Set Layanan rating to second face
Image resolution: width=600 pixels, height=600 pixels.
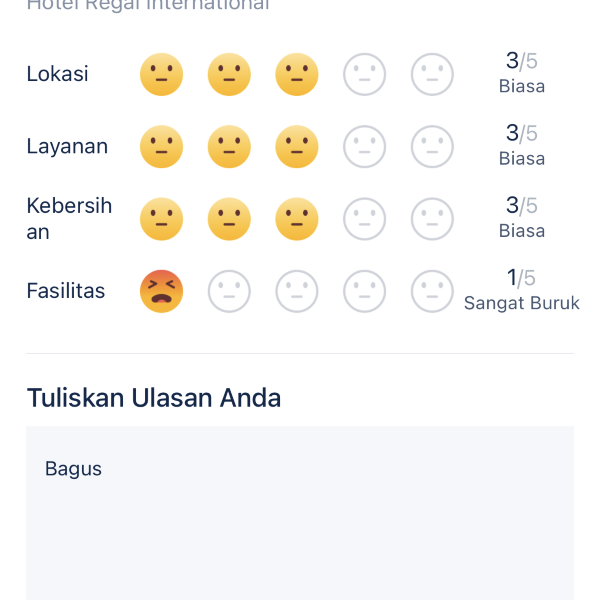229,146
